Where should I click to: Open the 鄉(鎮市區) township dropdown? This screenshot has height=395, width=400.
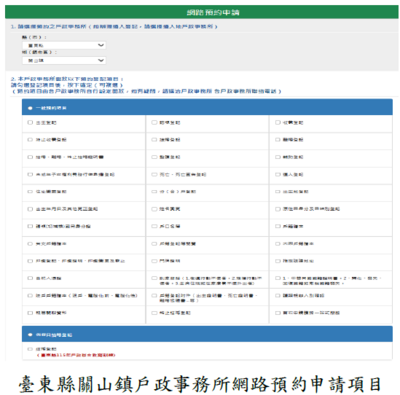click(64, 60)
